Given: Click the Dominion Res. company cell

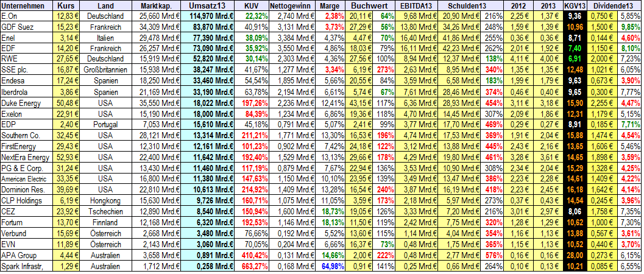Looking at the screenshot, I should [27, 188].
